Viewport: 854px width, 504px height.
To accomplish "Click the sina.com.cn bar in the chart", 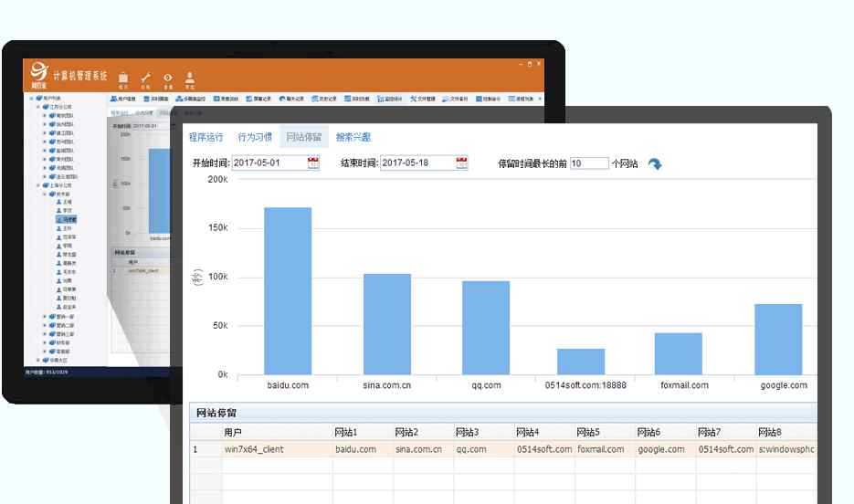I will [387, 324].
